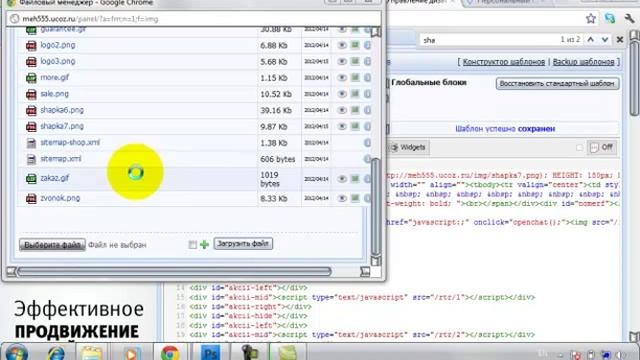Close the page find bar
Screen dimensions: 640x360
click(620, 40)
